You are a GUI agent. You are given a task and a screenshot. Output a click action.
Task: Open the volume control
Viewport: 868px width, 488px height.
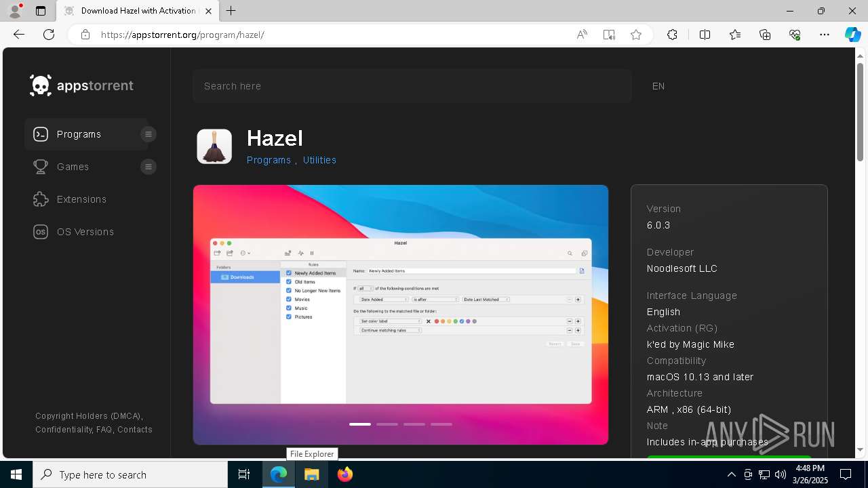(x=781, y=474)
